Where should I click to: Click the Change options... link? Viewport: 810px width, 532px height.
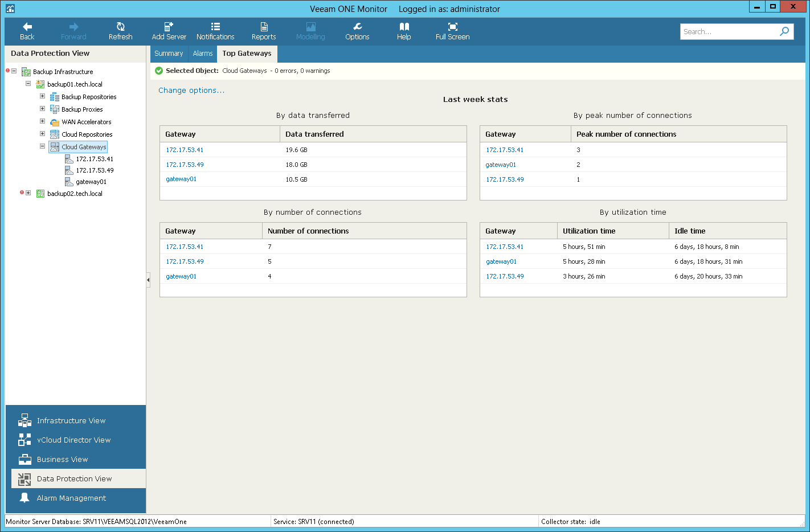191,90
